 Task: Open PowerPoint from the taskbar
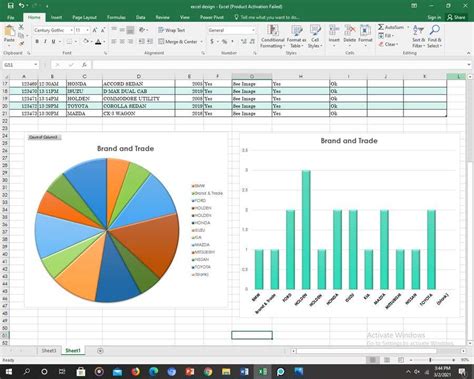190,371
